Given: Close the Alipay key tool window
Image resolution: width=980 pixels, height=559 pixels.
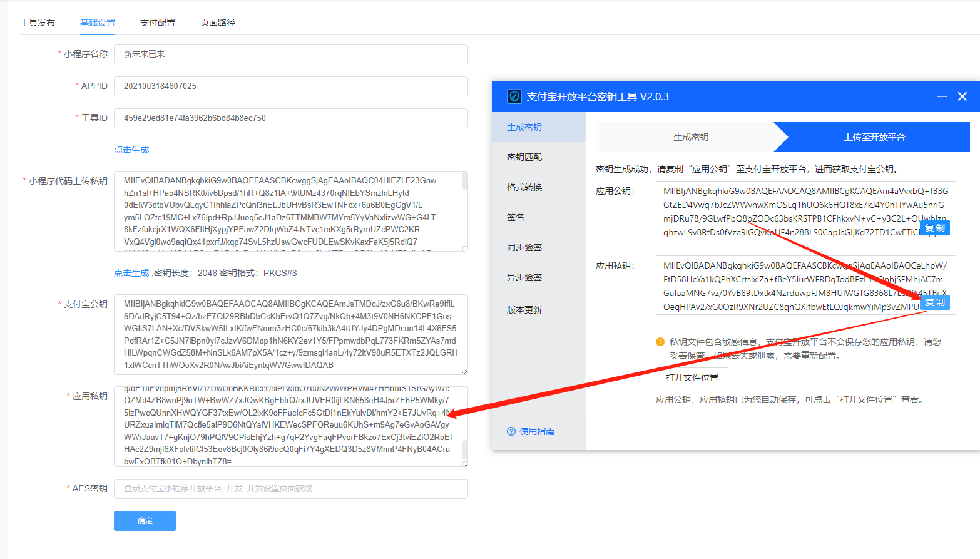Looking at the screenshot, I should pyautogui.click(x=962, y=96).
